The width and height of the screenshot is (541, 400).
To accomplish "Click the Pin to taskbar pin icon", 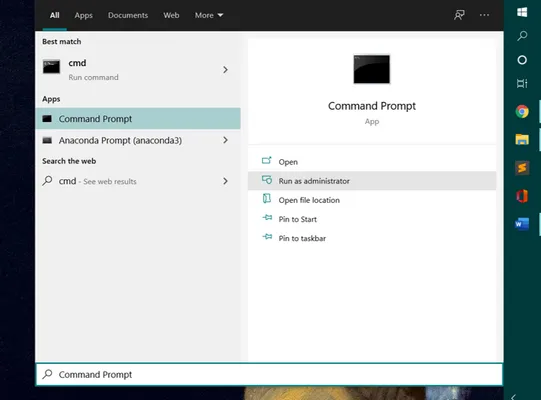I will 267,236.
